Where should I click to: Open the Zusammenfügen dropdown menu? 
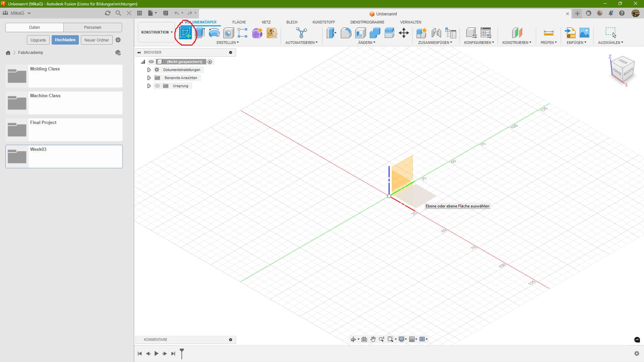point(435,43)
